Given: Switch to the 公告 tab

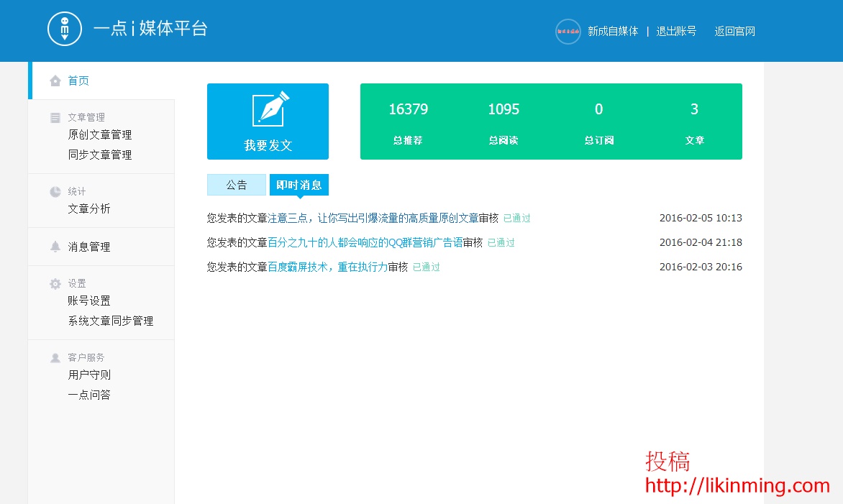Looking at the screenshot, I should (x=236, y=185).
